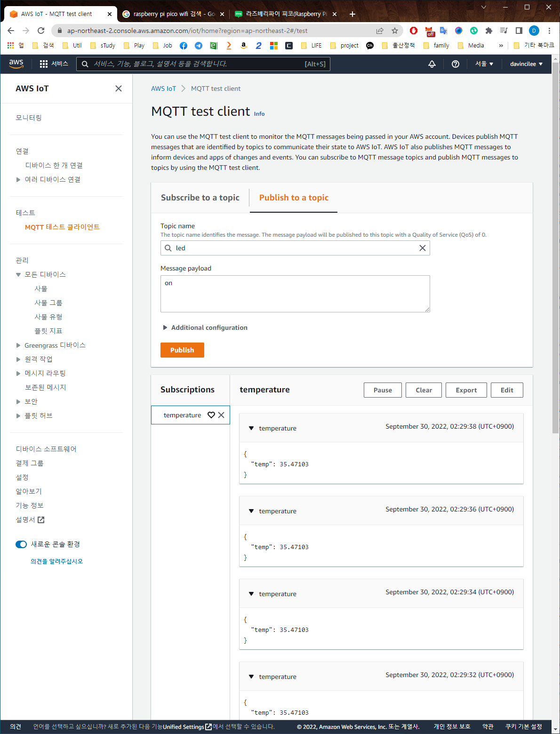Click the orange Publish button
This screenshot has width=560, height=734.
(182, 350)
